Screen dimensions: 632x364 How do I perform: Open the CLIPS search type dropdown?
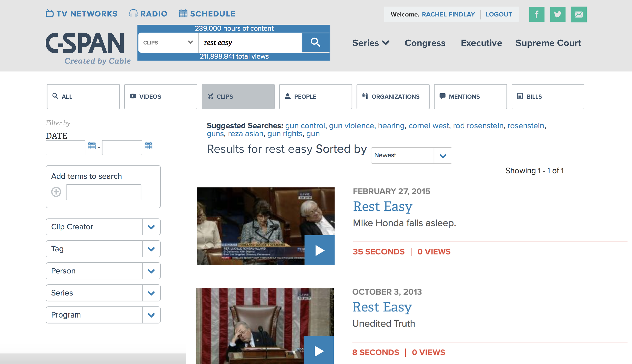(x=168, y=42)
